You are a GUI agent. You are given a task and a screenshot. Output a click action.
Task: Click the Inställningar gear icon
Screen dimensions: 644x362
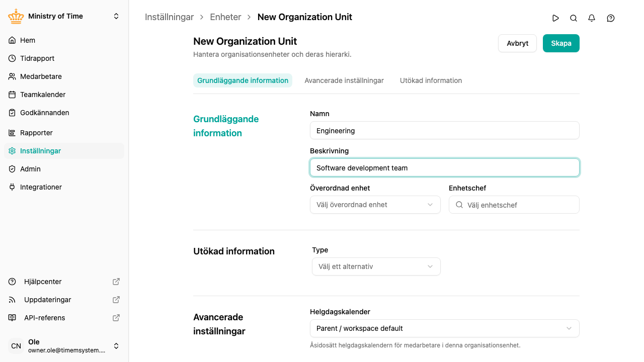[13, 151]
